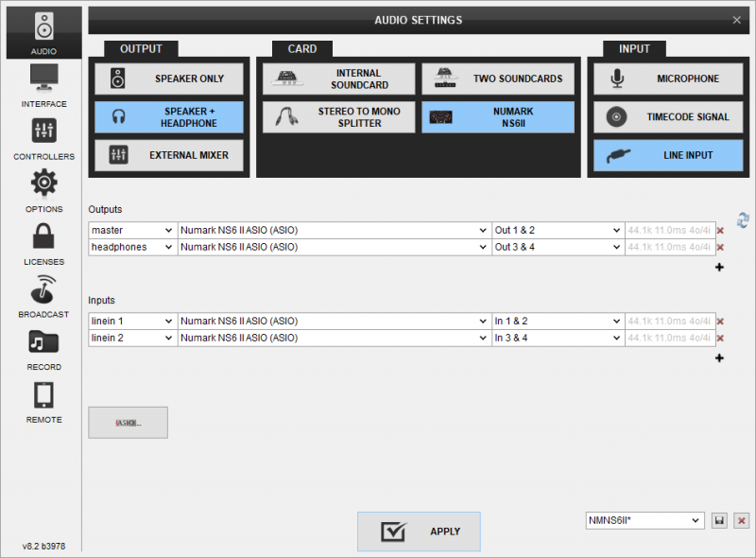Save the NMNS6II audio config preset
This screenshot has width=756, height=558.
pyautogui.click(x=720, y=521)
